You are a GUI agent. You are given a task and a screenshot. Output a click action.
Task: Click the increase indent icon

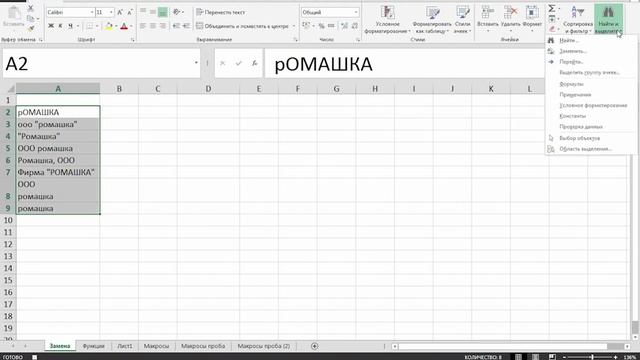(x=187, y=26)
